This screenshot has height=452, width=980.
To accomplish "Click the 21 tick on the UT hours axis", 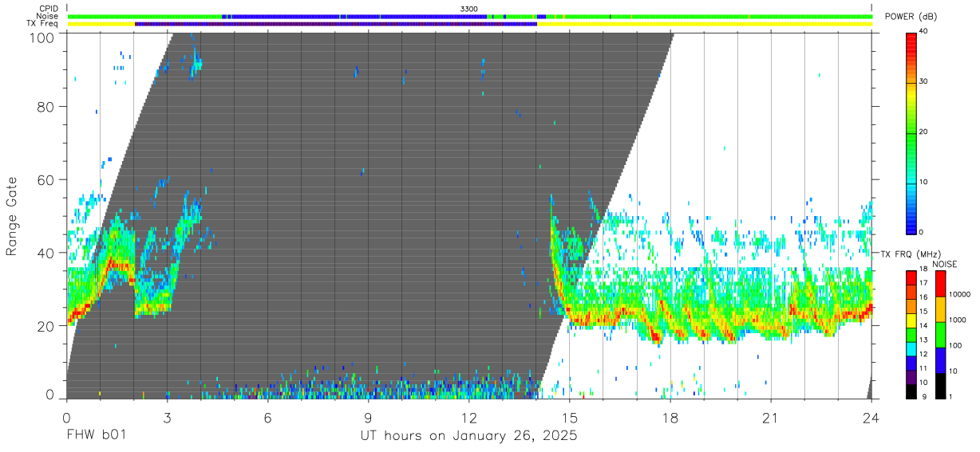I will (770, 418).
